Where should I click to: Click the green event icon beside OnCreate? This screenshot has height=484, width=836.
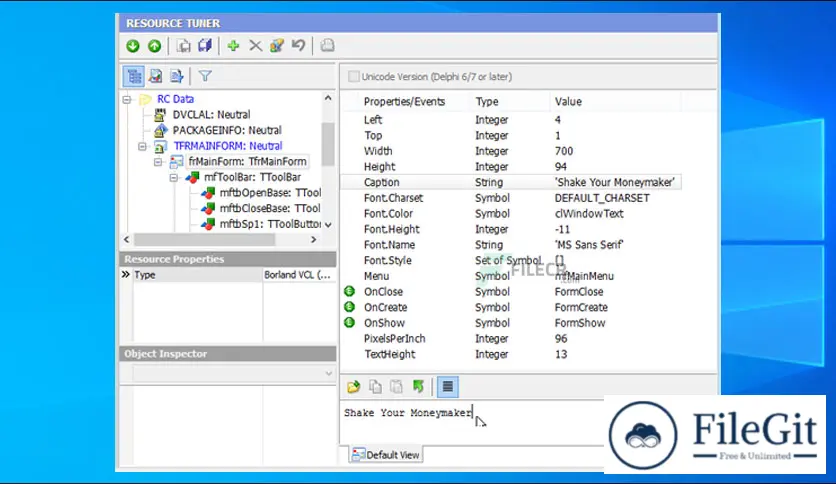(349, 307)
